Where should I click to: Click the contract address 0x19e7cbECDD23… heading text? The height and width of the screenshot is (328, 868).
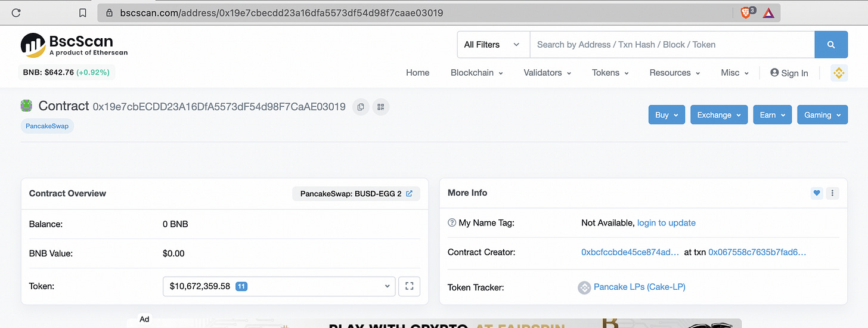point(219,107)
